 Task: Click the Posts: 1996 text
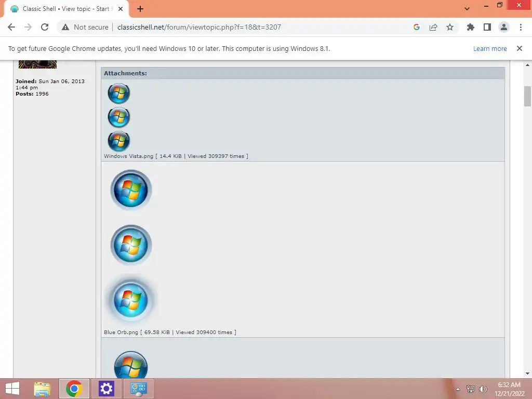tap(32, 94)
